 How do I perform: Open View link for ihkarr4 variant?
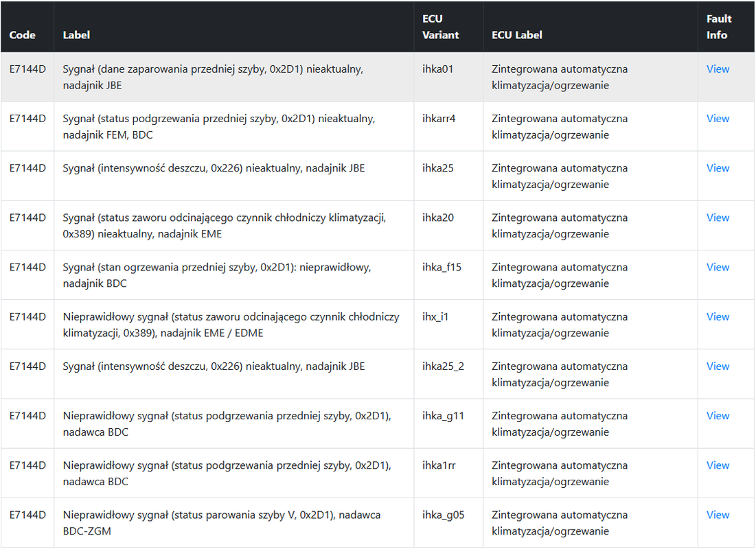(x=718, y=119)
